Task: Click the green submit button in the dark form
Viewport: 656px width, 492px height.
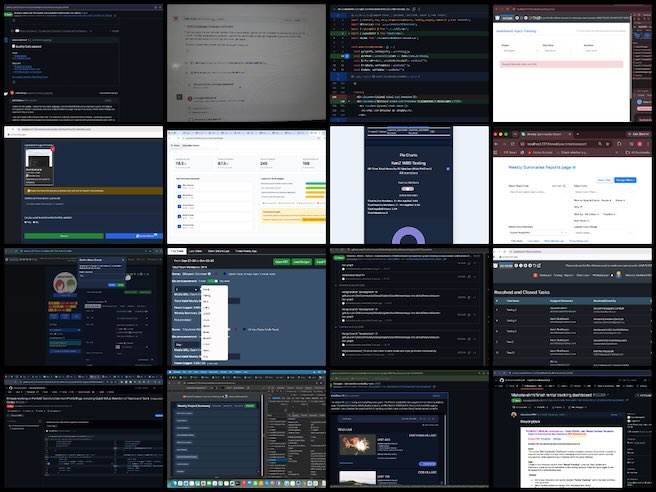Action: click(x=64, y=236)
